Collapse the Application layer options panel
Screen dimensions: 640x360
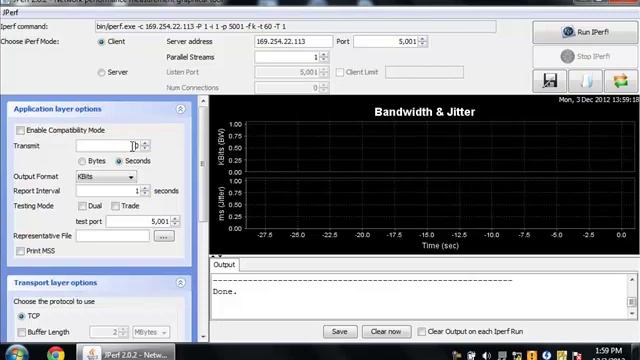[180, 109]
